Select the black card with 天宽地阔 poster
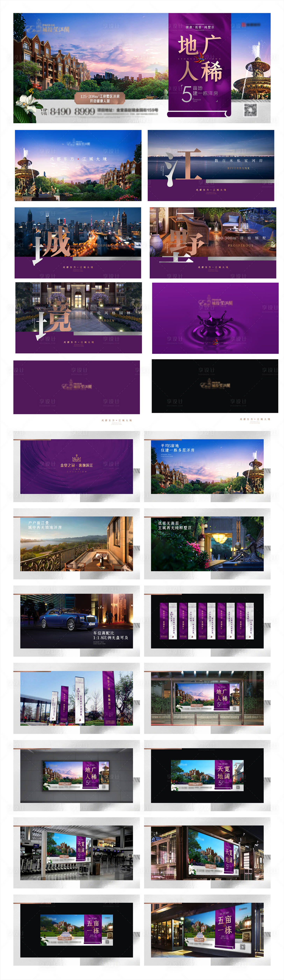Viewport: 284px width, 980px height. click(x=207, y=775)
